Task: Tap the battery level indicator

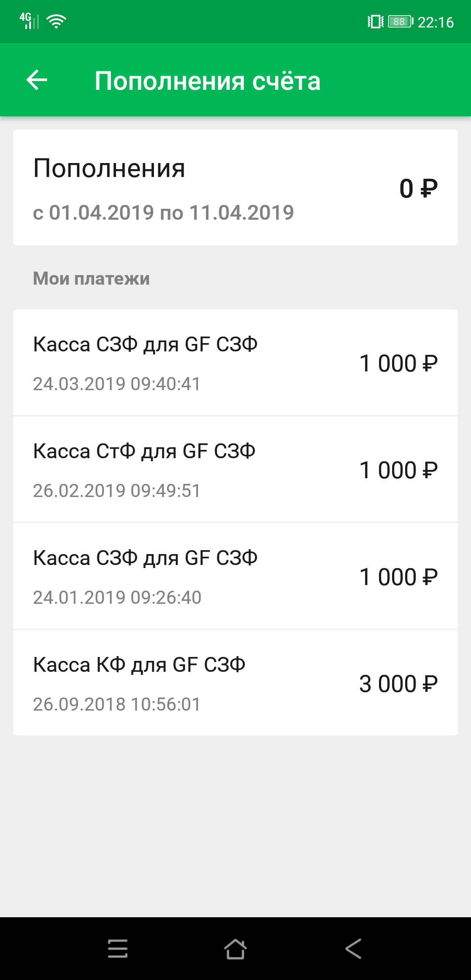Action: pyautogui.click(x=400, y=21)
